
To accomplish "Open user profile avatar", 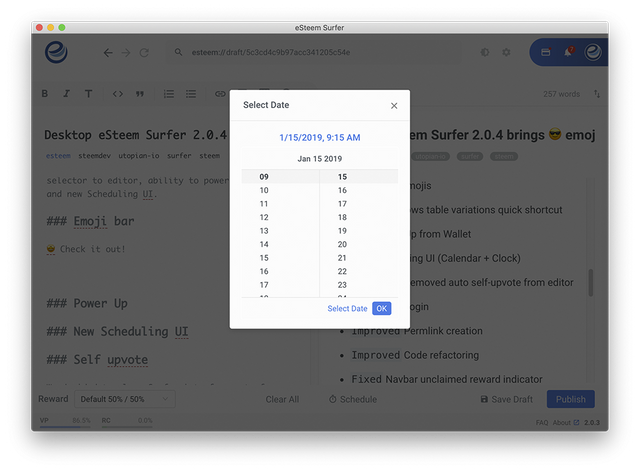I will pos(593,52).
